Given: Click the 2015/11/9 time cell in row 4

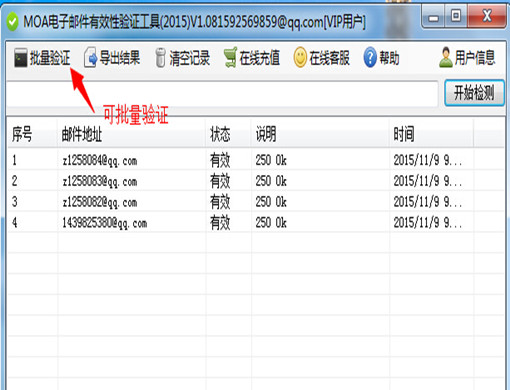Looking at the screenshot, I should pyautogui.click(x=428, y=222).
